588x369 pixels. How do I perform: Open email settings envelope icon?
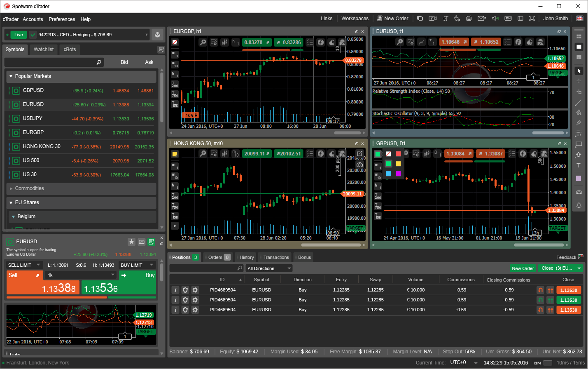(482, 19)
